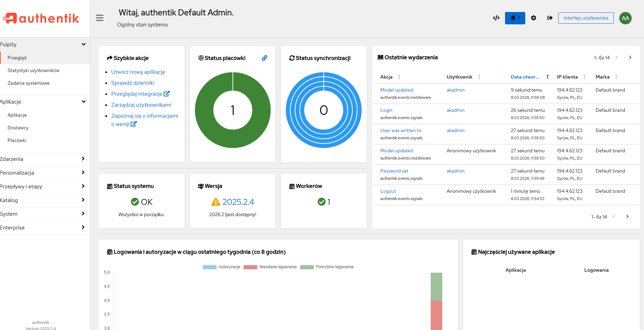Click external link icon after 'o wersji'
The width and height of the screenshot is (644, 330).
134,124
